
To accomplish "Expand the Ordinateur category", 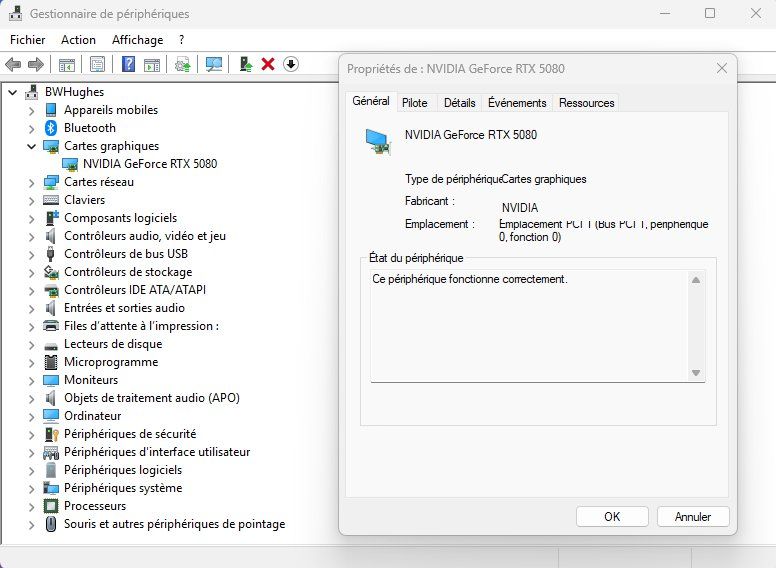I will pyautogui.click(x=32, y=417).
